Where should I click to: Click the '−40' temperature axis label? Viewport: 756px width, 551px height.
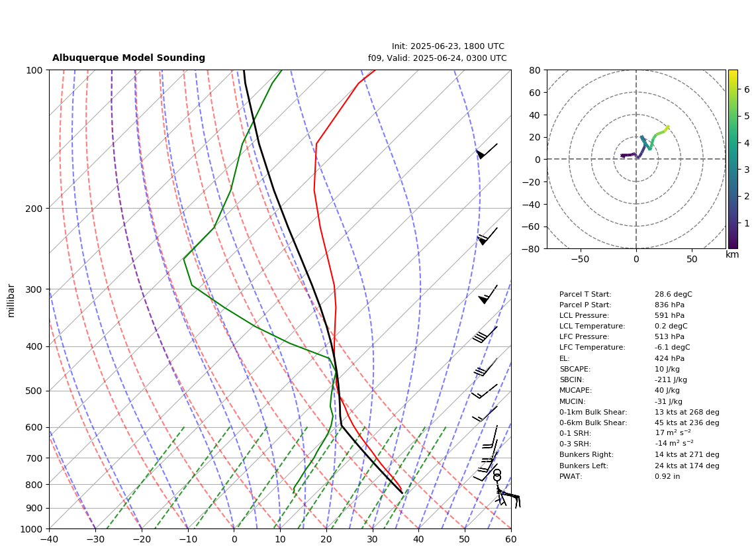49,540
